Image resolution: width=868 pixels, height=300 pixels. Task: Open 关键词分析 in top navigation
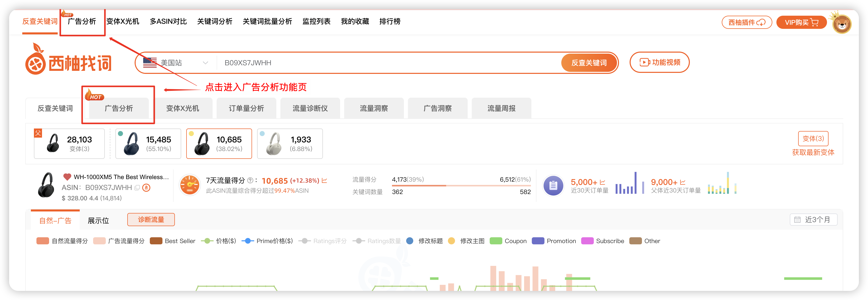pos(215,22)
